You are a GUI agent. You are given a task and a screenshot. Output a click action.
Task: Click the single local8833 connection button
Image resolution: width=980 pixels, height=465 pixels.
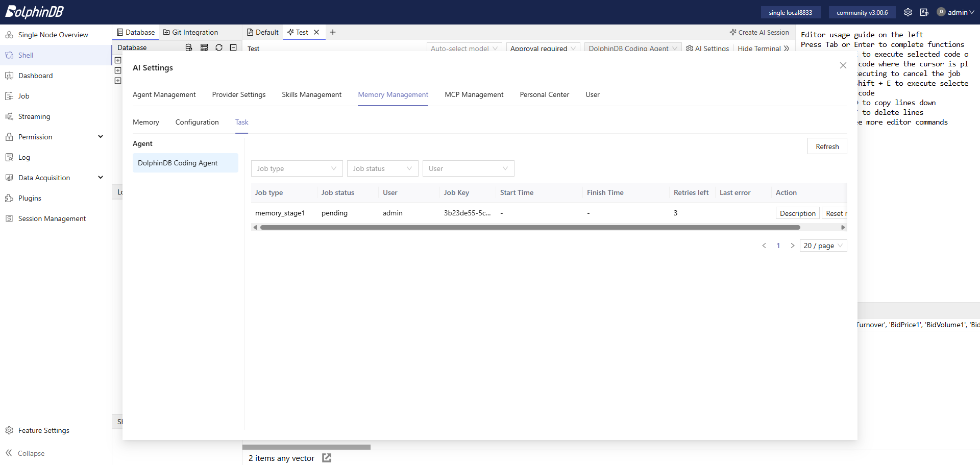(x=790, y=12)
